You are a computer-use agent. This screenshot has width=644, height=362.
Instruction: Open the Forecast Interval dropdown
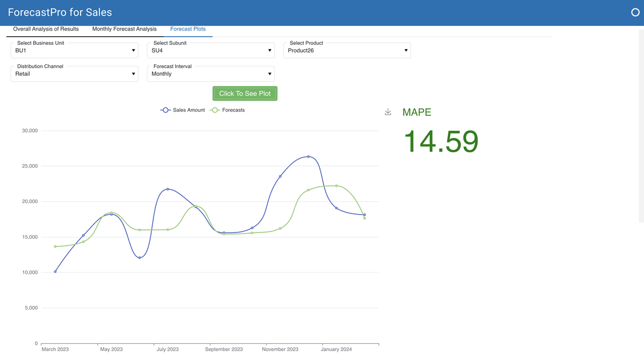pyautogui.click(x=211, y=74)
